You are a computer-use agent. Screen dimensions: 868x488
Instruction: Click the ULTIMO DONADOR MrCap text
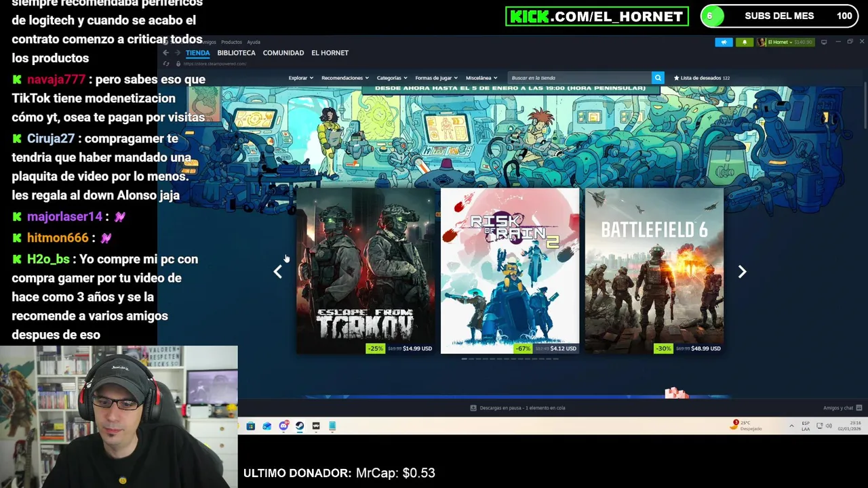point(339,473)
